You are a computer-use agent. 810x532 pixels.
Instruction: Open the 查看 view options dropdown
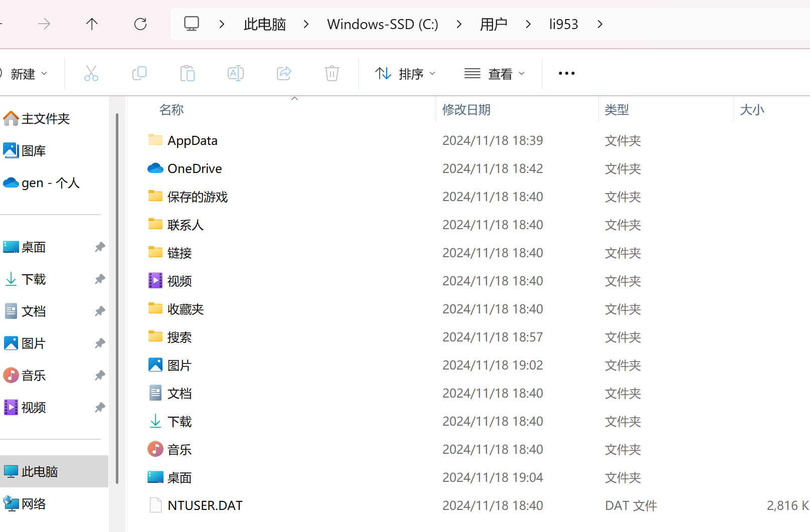[495, 73]
